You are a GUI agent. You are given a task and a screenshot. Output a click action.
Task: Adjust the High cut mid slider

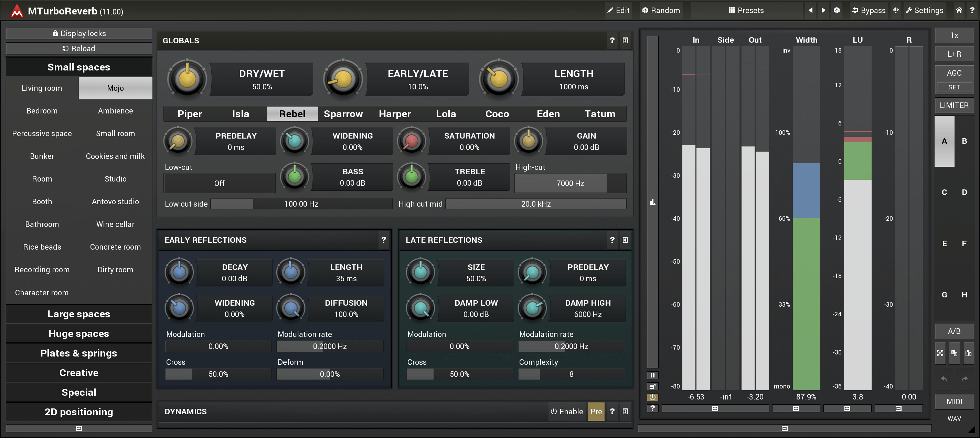[535, 204]
